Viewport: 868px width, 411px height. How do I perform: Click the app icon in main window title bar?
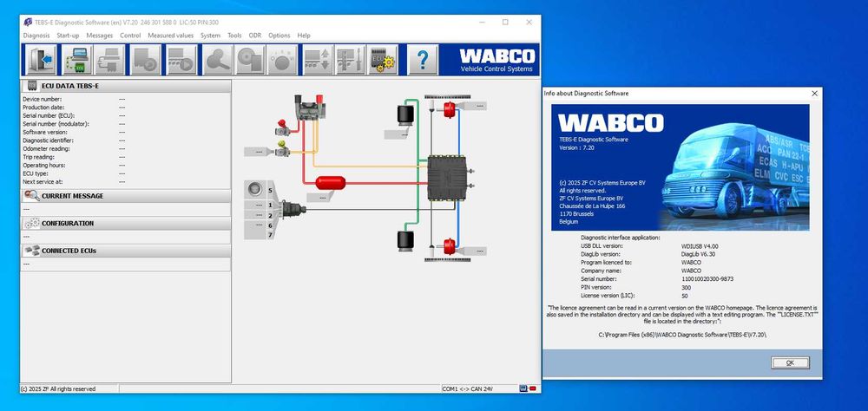click(x=28, y=23)
